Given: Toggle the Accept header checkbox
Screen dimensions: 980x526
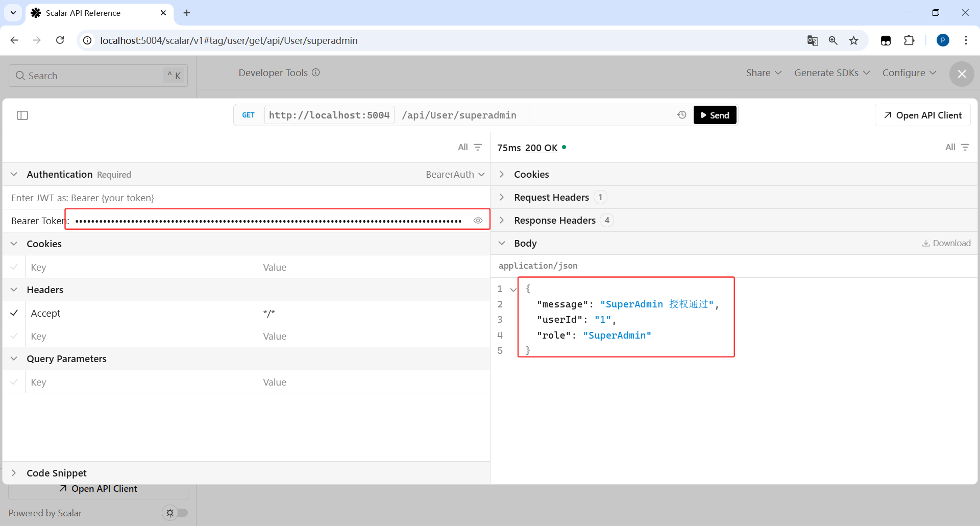Looking at the screenshot, I should (14, 313).
